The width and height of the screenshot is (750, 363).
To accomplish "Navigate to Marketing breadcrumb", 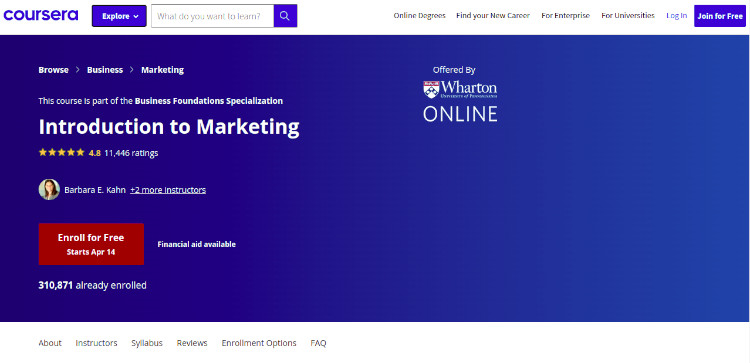I will [162, 70].
